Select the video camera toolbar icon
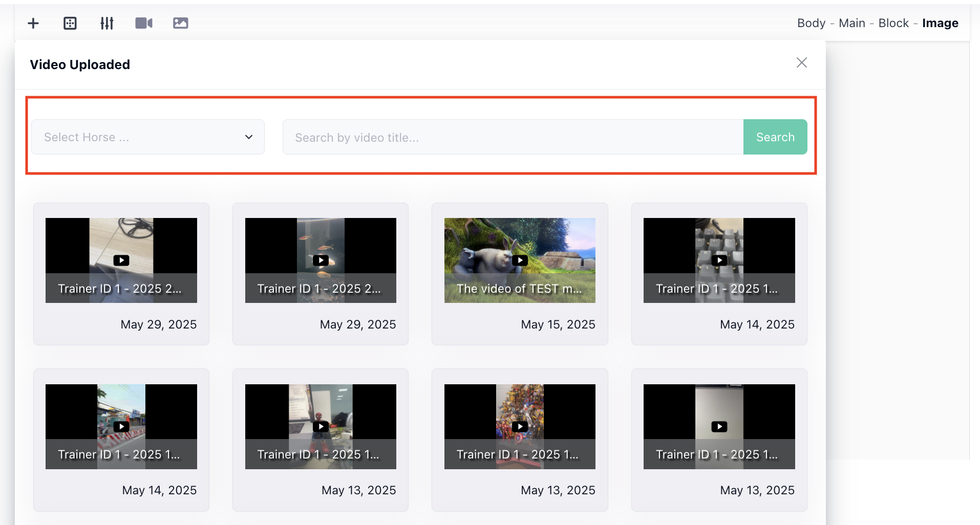Screen dimensions: 980x525 tap(144, 23)
